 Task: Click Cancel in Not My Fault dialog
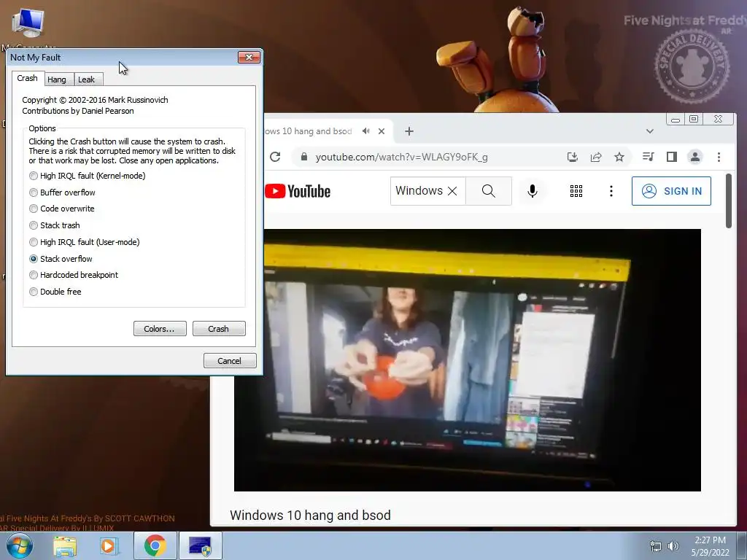pyautogui.click(x=230, y=360)
